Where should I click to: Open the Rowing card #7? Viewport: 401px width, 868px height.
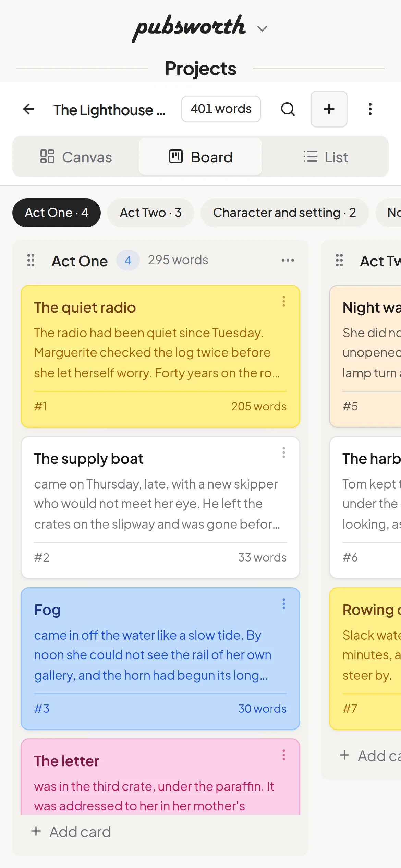tap(365, 659)
